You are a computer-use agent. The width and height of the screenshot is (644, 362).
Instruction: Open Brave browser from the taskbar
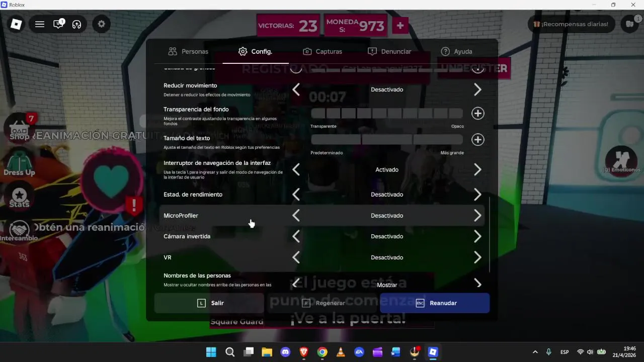tap(304, 352)
